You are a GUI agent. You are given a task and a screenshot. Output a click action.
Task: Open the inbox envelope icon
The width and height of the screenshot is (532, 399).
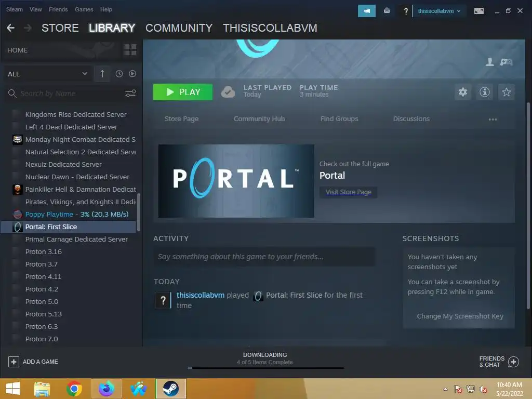pos(387,11)
